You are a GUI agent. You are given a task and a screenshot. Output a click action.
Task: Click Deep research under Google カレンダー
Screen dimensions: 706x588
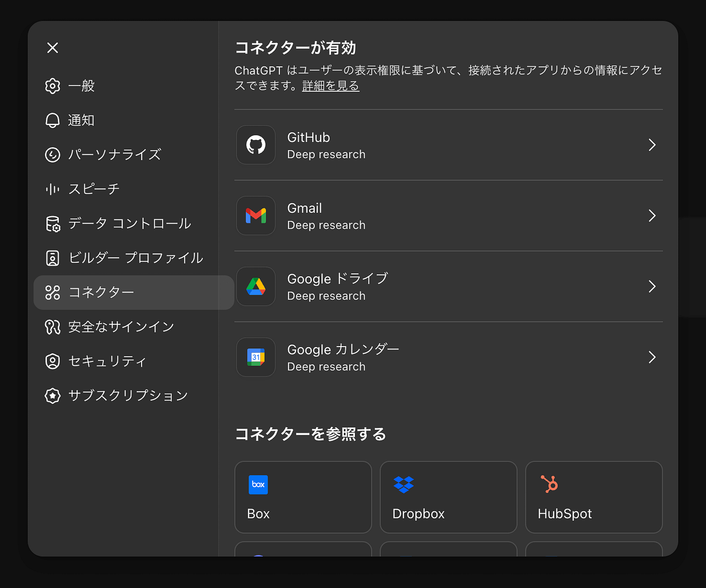point(326,366)
